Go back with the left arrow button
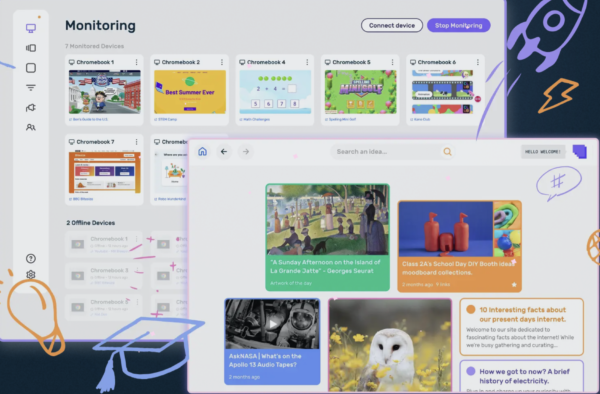Image resolution: width=600 pixels, height=394 pixels. click(224, 151)
